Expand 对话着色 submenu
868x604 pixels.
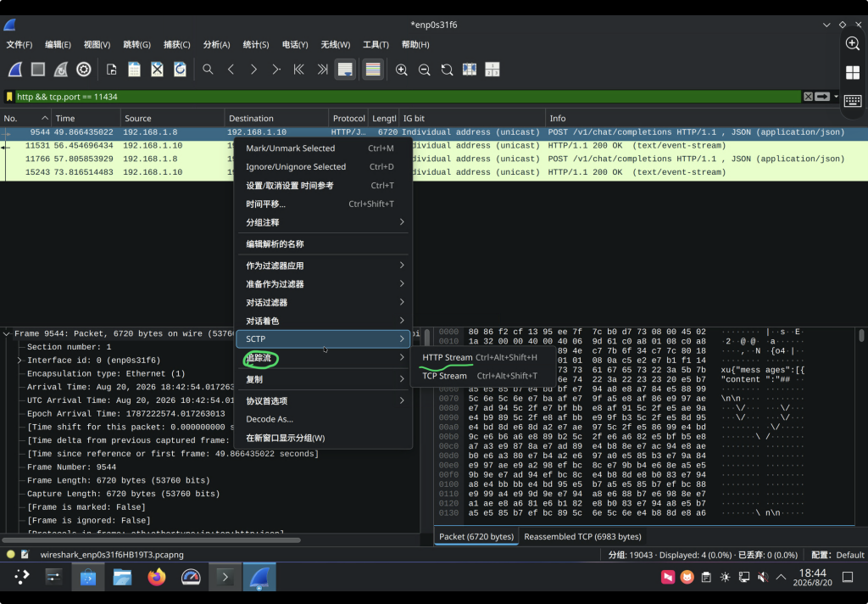(x=324, y=321)
